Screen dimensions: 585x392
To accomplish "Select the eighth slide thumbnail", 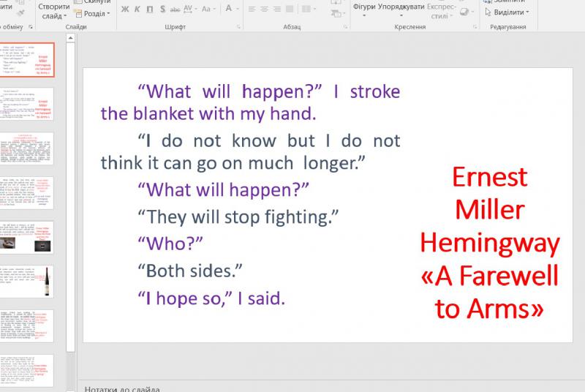I will click(x=26, y=370).
